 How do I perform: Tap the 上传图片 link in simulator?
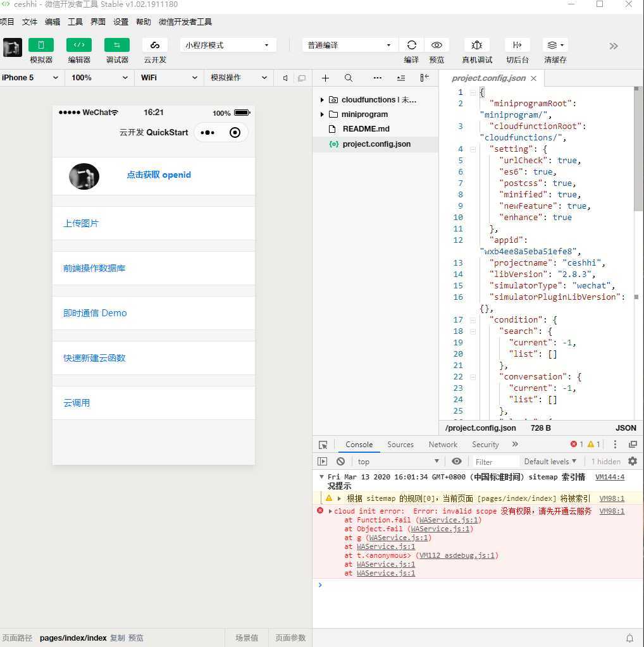(81, 223)
